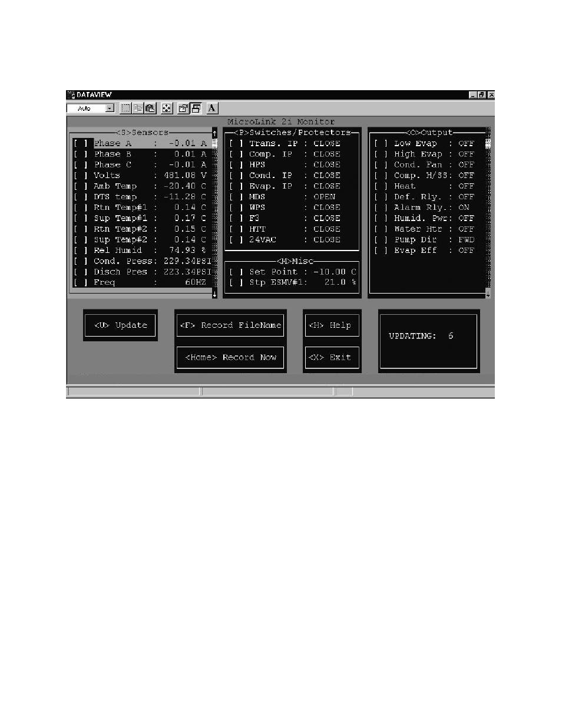Check the Set Point misc box

tap(236, 272)
